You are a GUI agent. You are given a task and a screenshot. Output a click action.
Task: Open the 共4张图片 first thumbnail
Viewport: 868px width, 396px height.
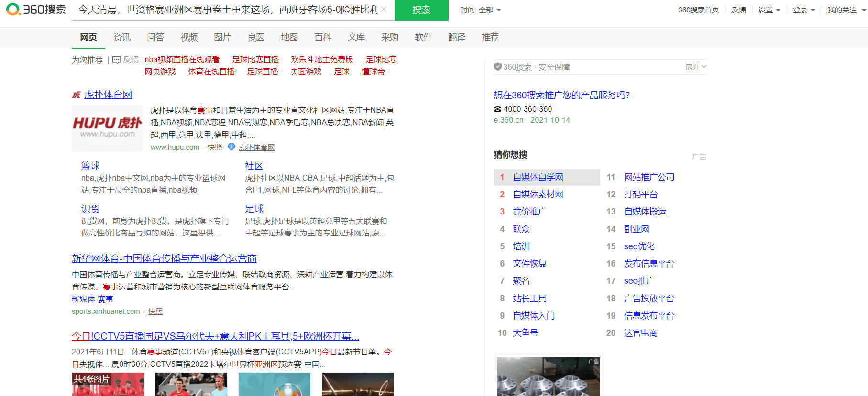point(108,384)
